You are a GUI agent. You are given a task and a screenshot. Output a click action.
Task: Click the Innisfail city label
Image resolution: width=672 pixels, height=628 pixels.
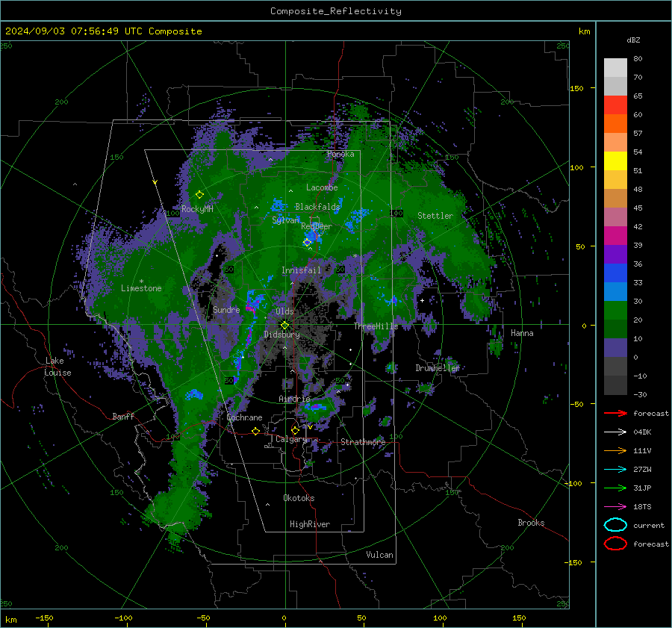[x=301, y=270]
